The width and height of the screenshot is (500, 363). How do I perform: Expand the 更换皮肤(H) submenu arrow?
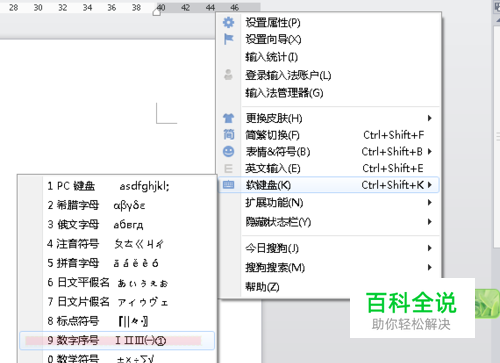pyautogui.click(x=430, y=118)
